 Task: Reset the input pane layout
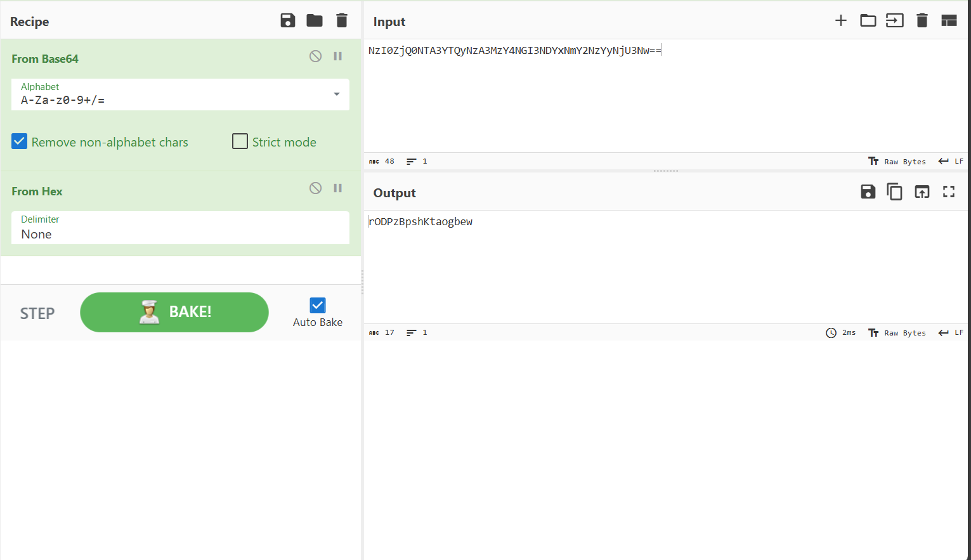pos(948,21)
